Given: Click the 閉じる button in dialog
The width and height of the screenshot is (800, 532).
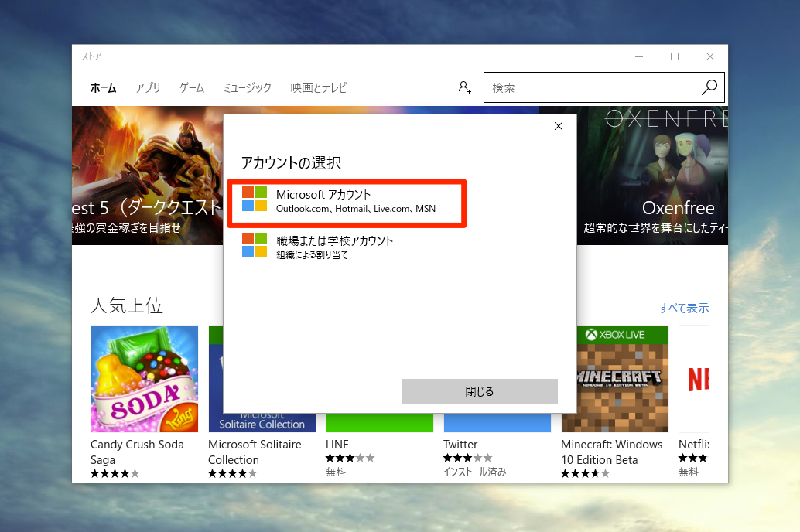Looking at the screenshot, I should coord(479,391).
